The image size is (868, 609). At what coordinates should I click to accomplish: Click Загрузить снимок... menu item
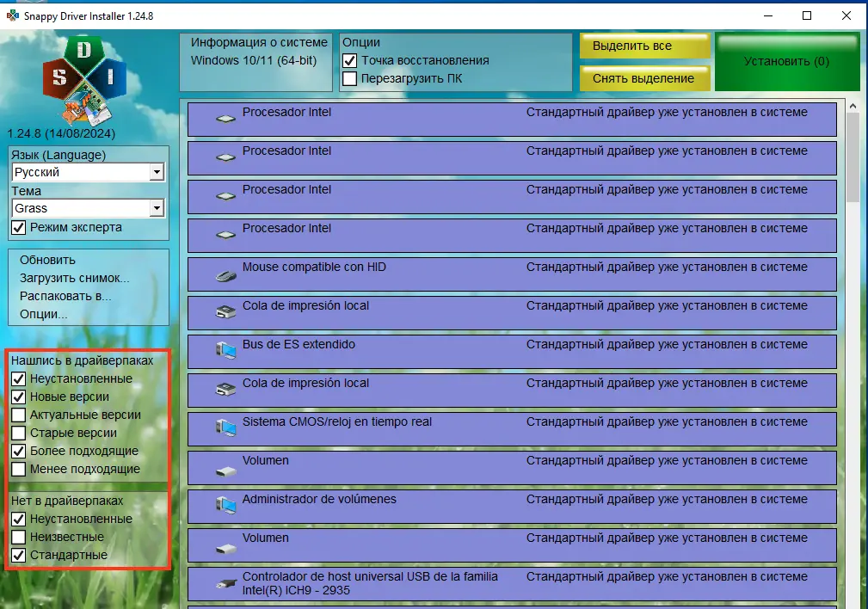click(74, 278)
